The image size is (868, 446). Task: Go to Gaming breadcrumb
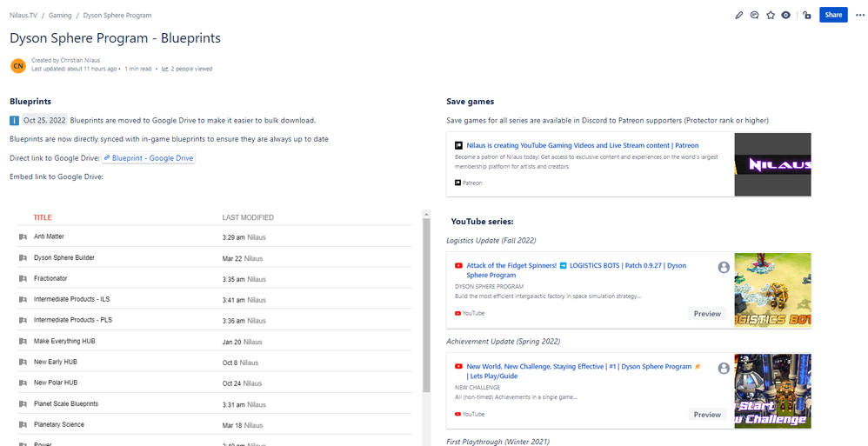60,16
